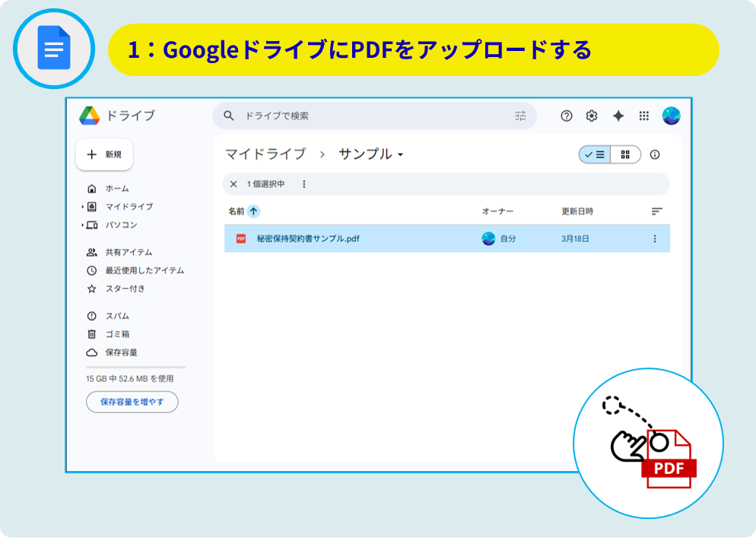
Task: Expand the パソコン tree in sidebar
Action: (x=82, y=225)
